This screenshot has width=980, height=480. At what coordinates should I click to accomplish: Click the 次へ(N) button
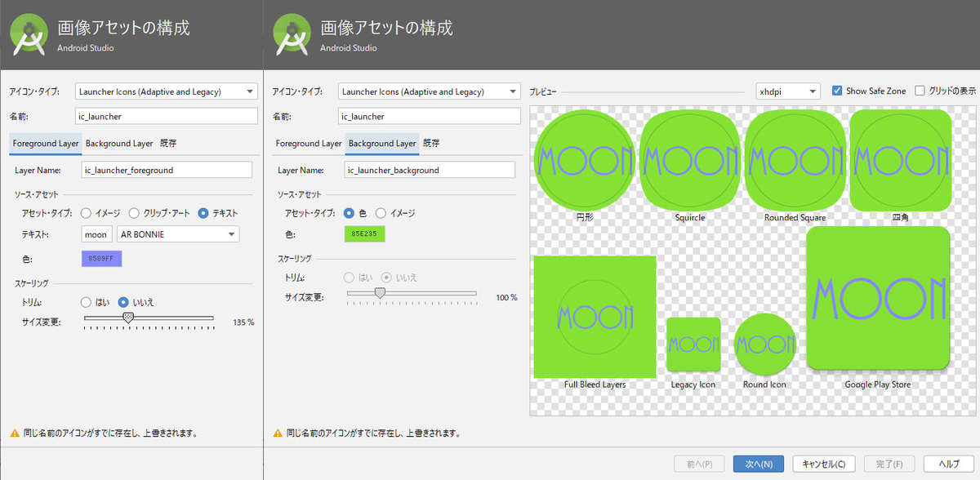758,463
